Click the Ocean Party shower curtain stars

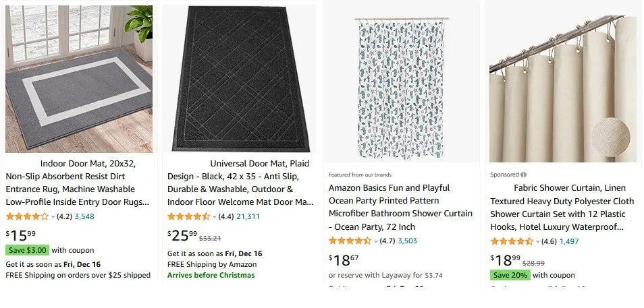[350, 241]
